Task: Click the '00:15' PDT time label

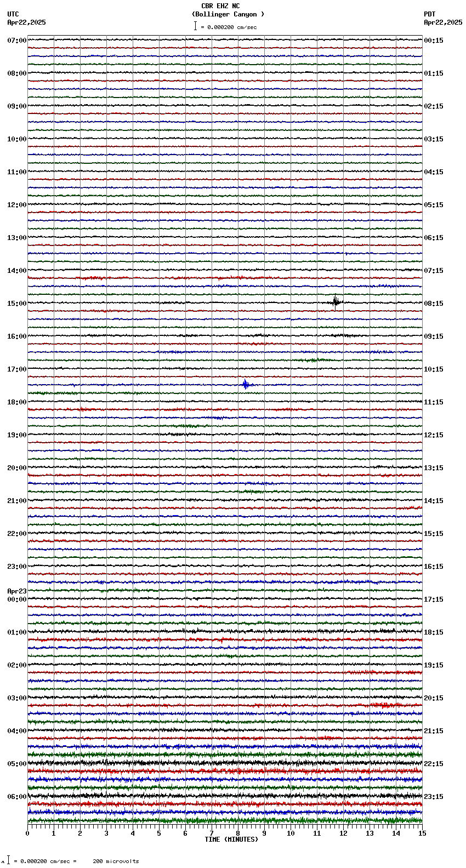Action: [x=434, y=41]
